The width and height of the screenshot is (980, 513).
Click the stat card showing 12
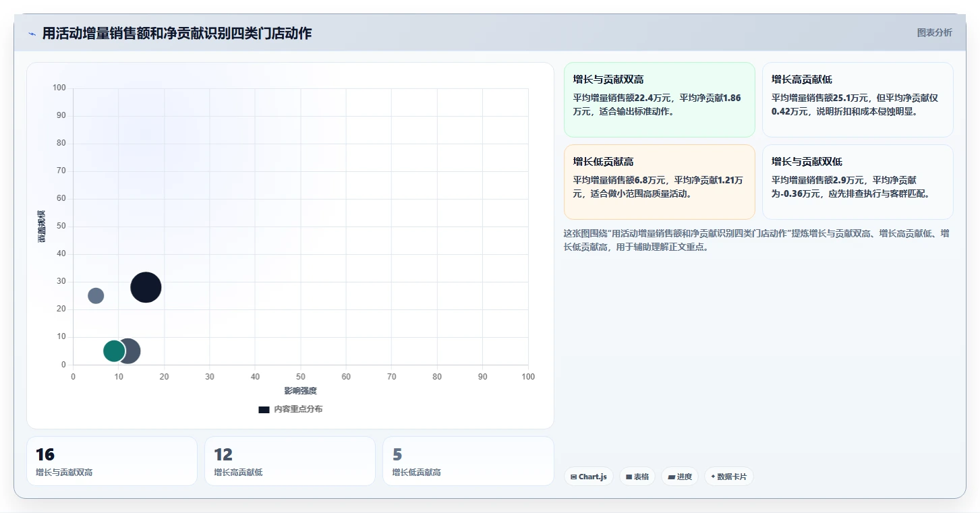pos(290,461)
